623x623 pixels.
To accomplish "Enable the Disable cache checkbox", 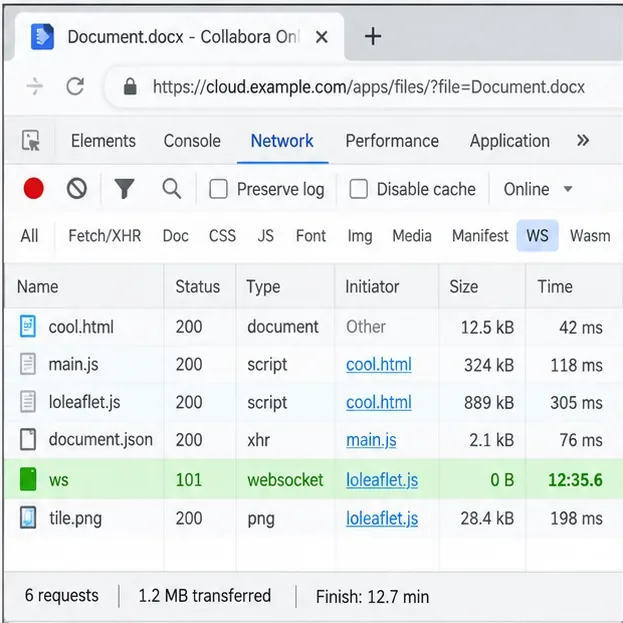I will click(x=358, y=189).
